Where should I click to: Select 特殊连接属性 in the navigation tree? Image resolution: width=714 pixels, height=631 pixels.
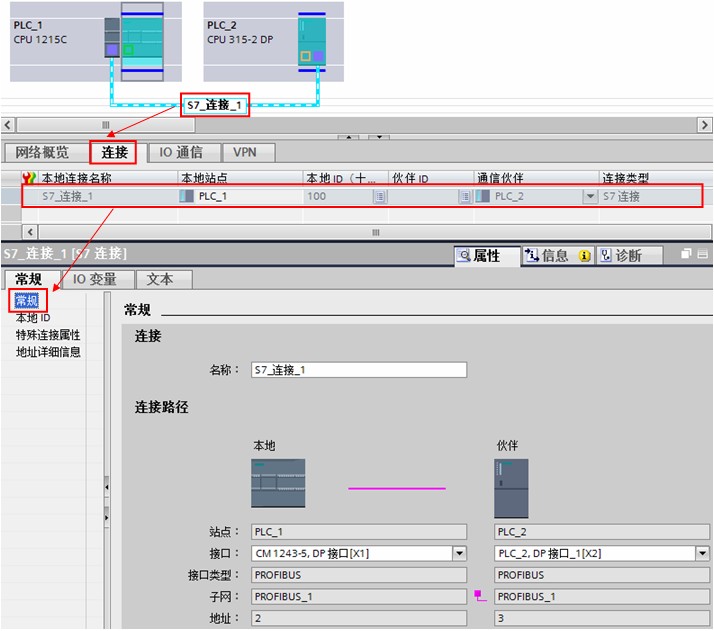[48, 335]
